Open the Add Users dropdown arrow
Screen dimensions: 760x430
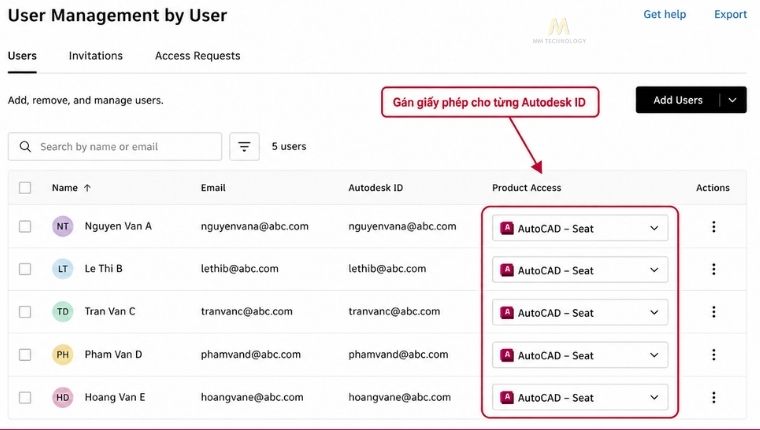(x=733, y=100)
